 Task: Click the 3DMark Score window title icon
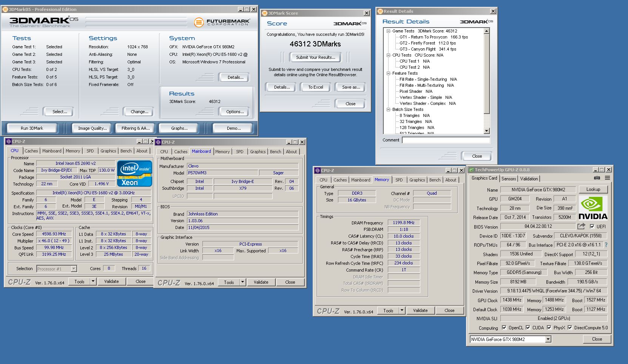coord(265,13)
